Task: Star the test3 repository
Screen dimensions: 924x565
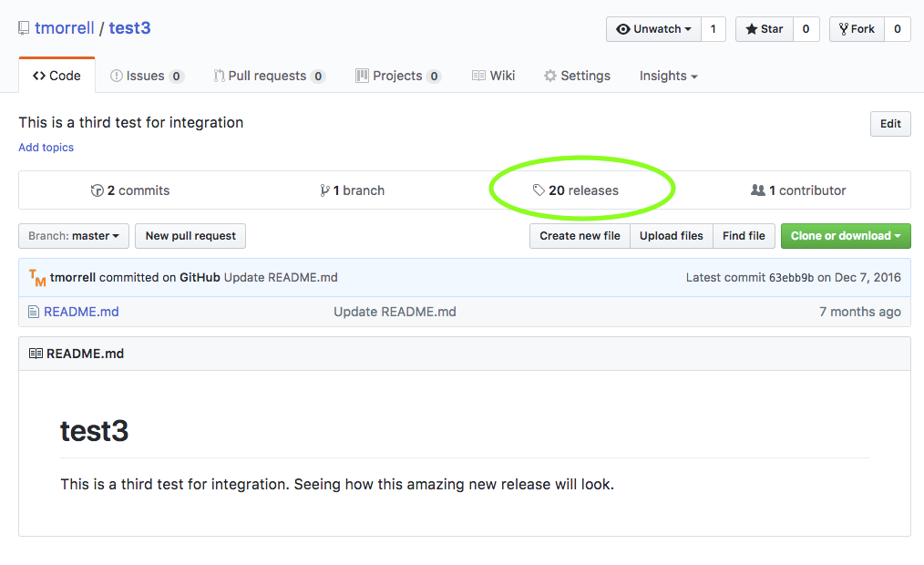Action: coord(765,29)
